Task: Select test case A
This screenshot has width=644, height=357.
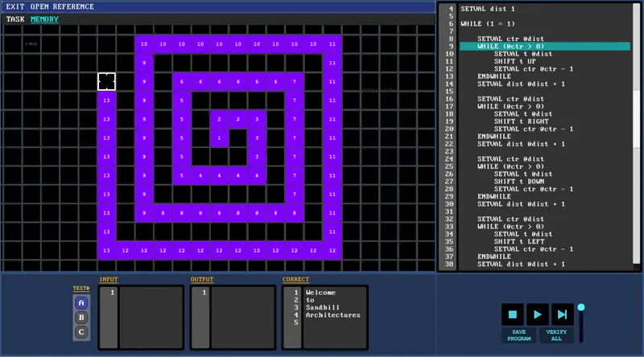Action: (x=81, y=303)
